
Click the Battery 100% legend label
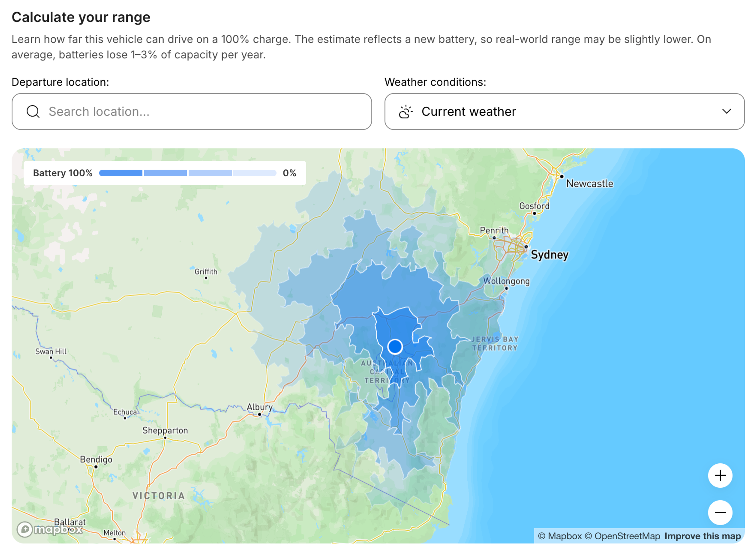[63, 173]
